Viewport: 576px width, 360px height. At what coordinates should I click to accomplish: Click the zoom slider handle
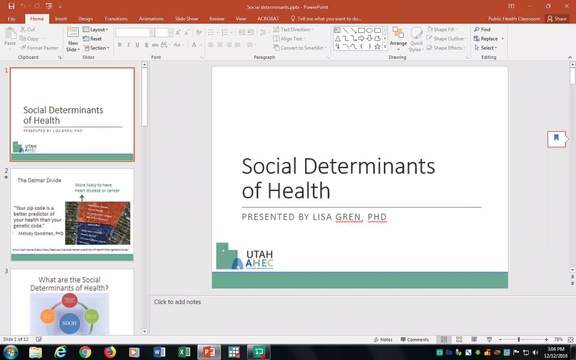518,339
